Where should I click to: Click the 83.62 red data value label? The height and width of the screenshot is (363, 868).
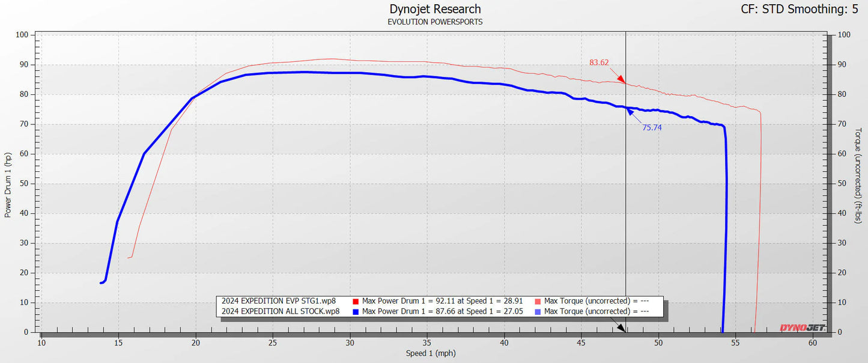point(598,63)
